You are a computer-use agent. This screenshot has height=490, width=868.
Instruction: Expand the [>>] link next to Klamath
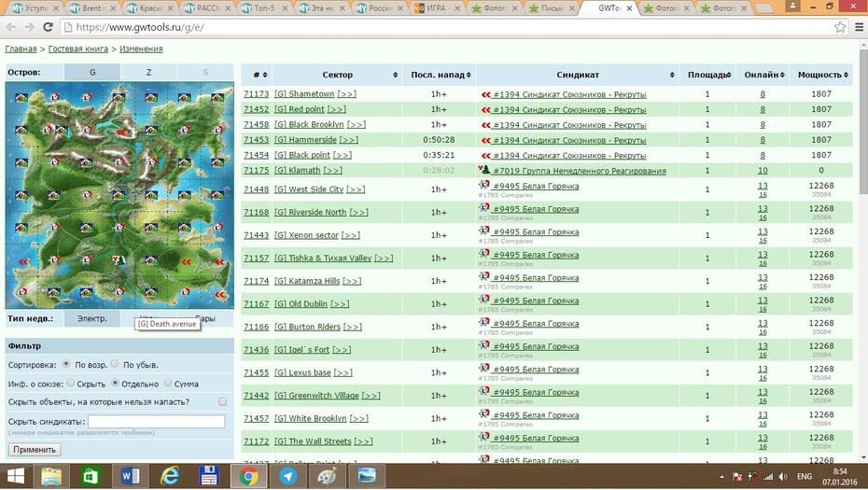click(x=332, y=171)
